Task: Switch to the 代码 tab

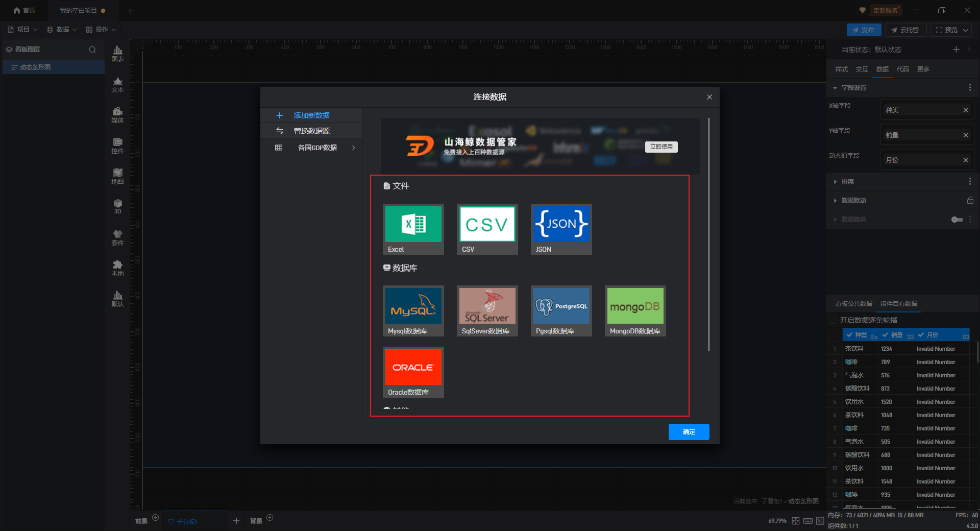Action: 903,69
